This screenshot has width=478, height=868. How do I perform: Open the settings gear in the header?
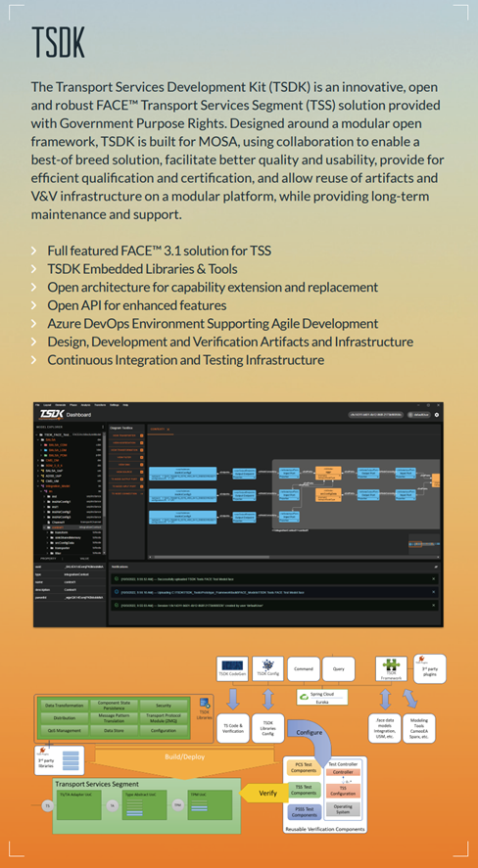(437, 415)
